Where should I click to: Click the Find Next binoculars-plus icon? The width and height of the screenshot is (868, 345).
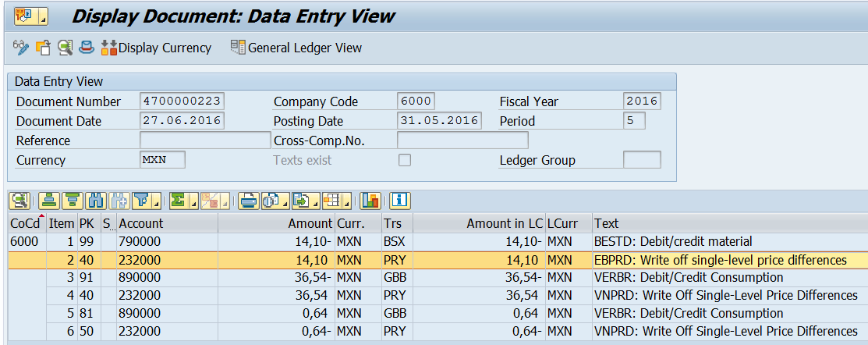(119, 200)
